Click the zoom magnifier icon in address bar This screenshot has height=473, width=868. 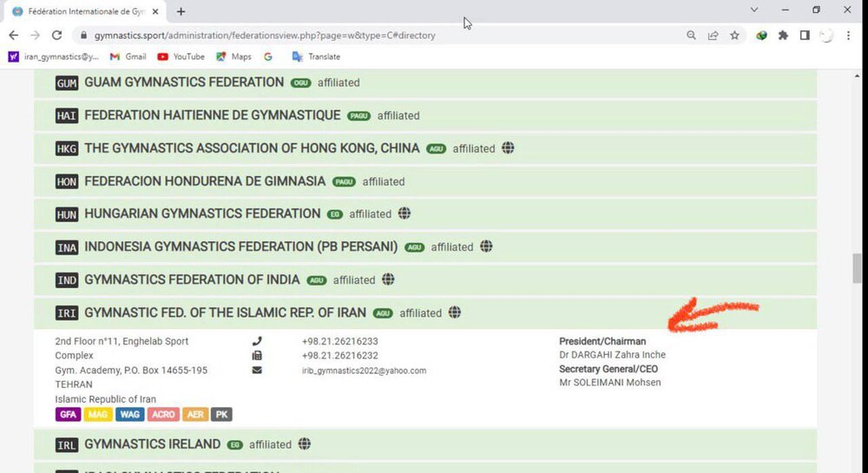[x=691, y=36]
